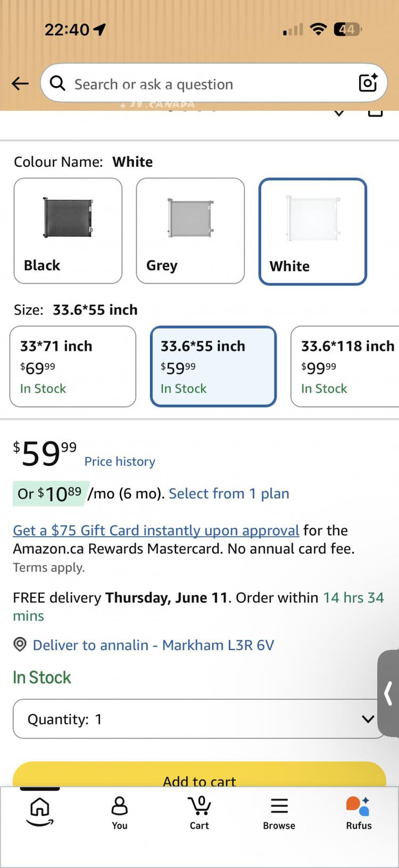399x868 pixels.
Task: Select the Black colour option
Action: point(68,231)
